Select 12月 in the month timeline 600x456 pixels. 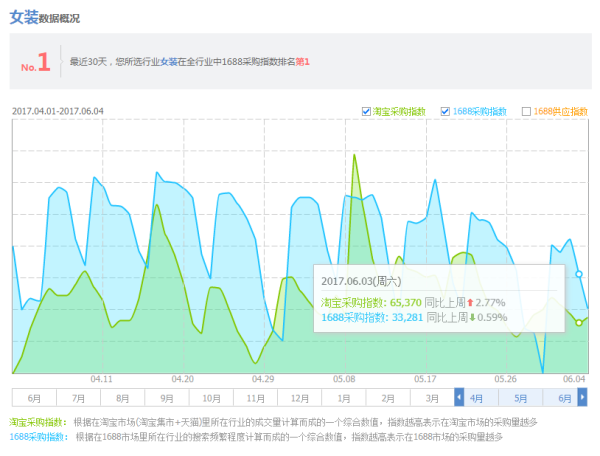click(x=299, y=397)
